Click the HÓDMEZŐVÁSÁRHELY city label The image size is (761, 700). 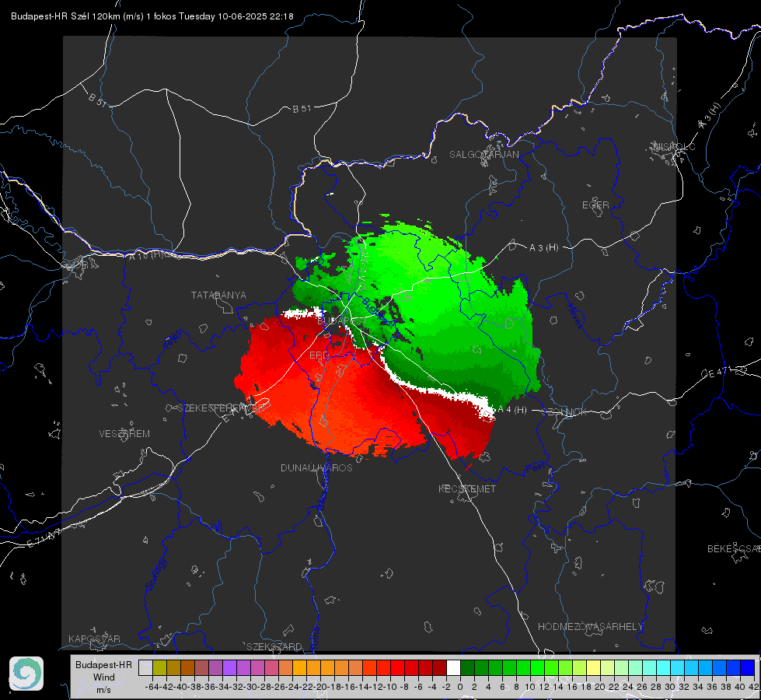coord(590,627)
